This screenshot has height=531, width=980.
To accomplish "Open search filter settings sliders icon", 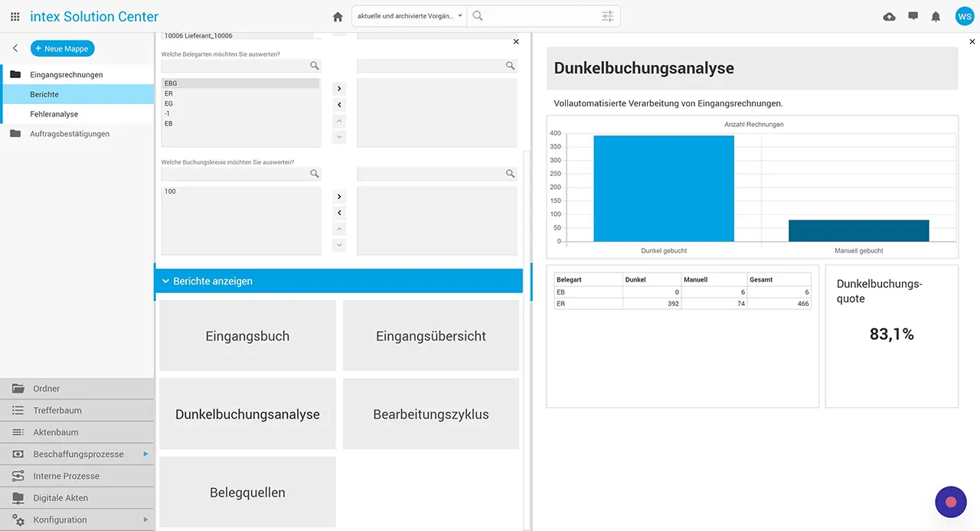I will coord(607,16).
